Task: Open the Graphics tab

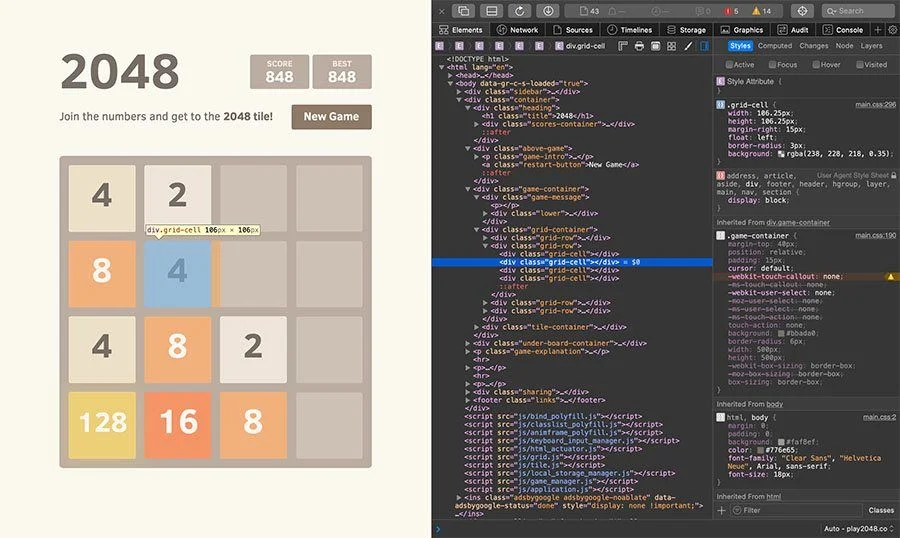Action: tap(742, 30)
